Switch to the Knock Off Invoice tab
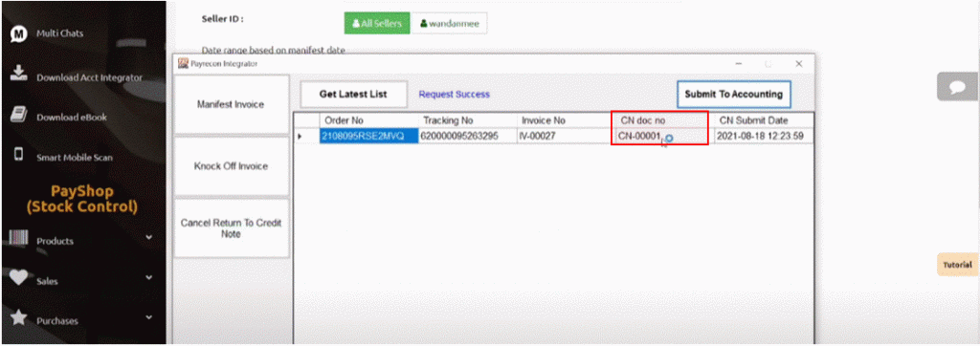This screenshot has width=980, height=346. point(231,166)
